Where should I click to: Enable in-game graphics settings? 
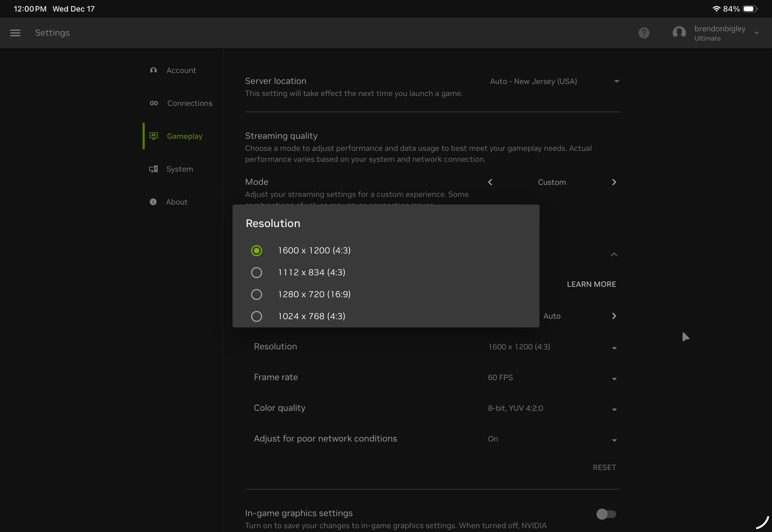point(607,514)
